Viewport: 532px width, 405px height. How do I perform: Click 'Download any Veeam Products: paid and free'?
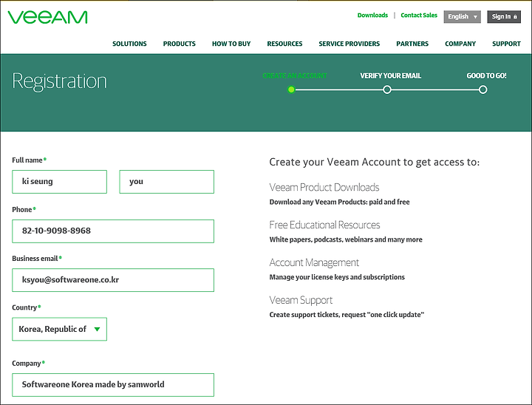[x=339, y=202]
